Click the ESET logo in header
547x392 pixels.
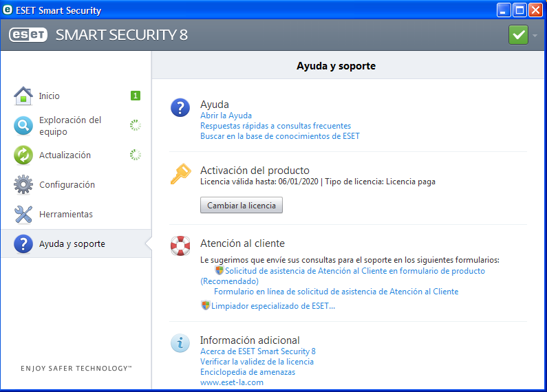pos(28,34)
